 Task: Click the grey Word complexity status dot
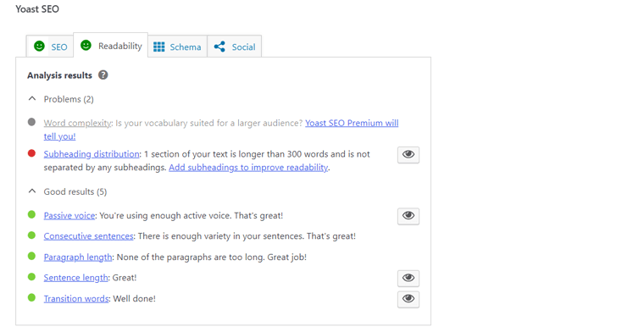coord(31,122)
